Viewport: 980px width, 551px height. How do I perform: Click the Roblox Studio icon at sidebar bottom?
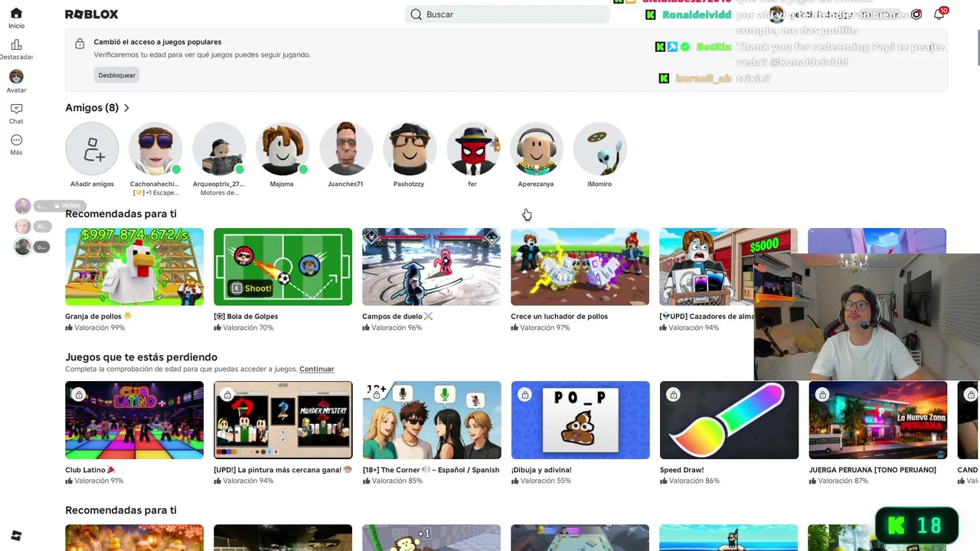16,536
